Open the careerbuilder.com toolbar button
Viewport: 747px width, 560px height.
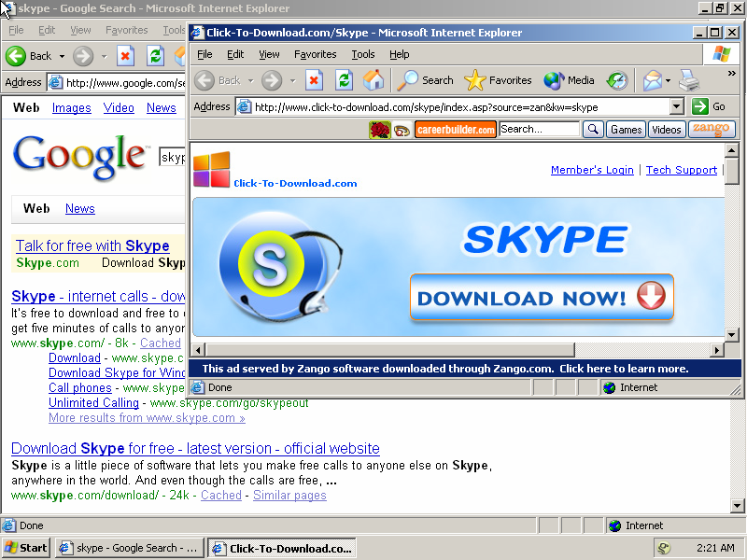point(456,130)
